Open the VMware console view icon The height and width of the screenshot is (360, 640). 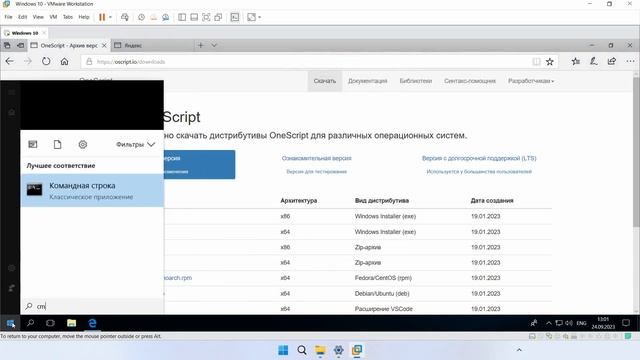[235, 17]
